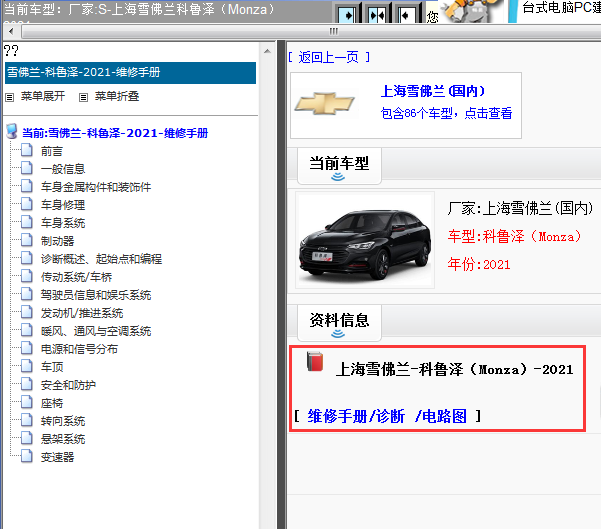Select 车身金属构件和装饰件 in the tree

[96, 187]
